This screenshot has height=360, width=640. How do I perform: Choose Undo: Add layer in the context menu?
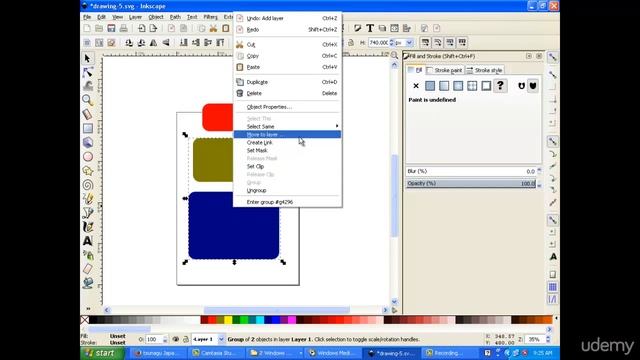(287, 18)
